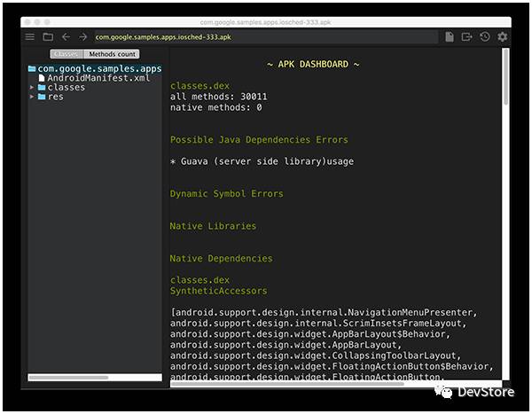Click 'Guava (server side library)usage' line
Viewport: 532px width, 414px height.
262,161
